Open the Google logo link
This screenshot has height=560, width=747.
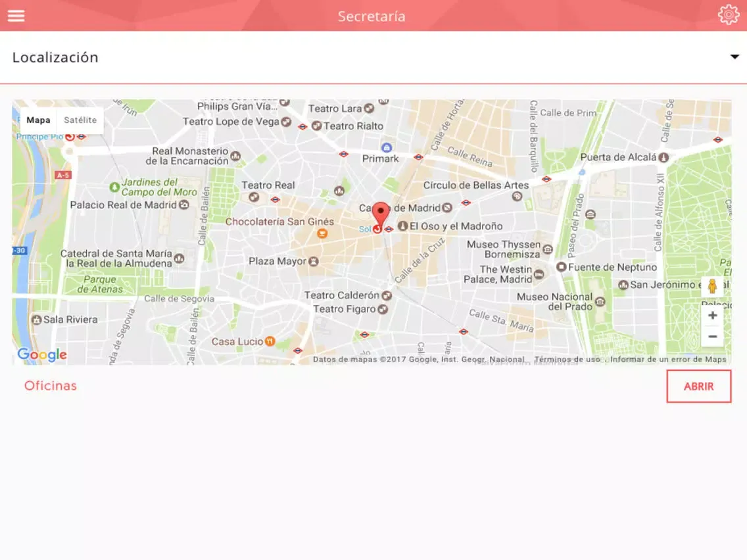tap(42, 354)
